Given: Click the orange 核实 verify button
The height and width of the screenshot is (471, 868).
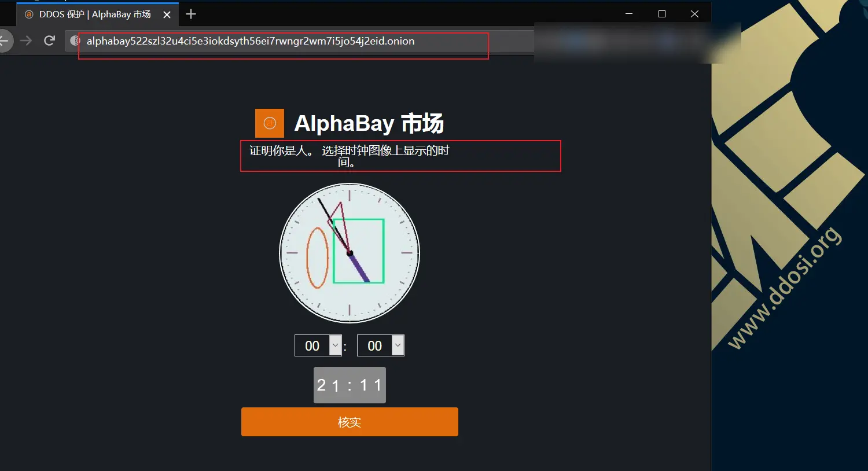Looking at the screenshot, I should tap(350, 422).
